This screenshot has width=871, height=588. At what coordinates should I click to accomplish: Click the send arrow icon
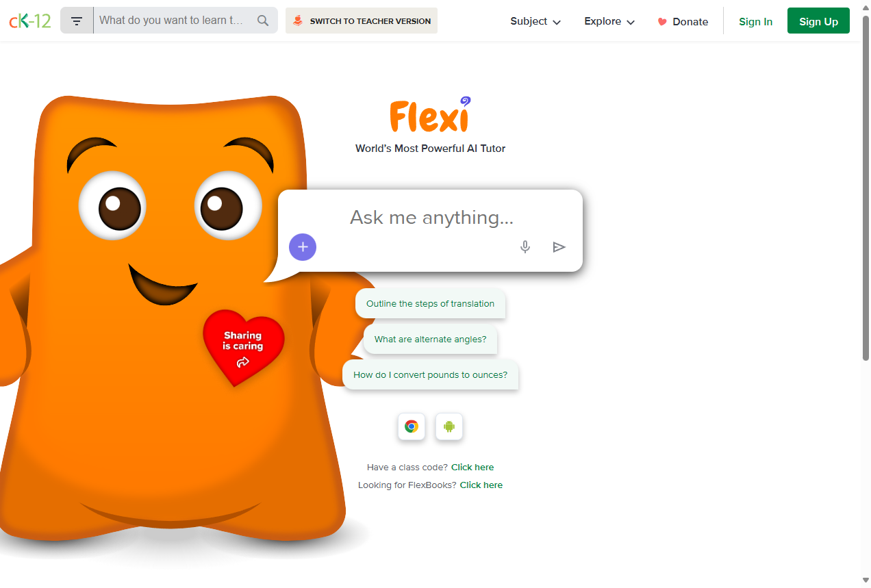pyautogui.click(x=559, y=247)
